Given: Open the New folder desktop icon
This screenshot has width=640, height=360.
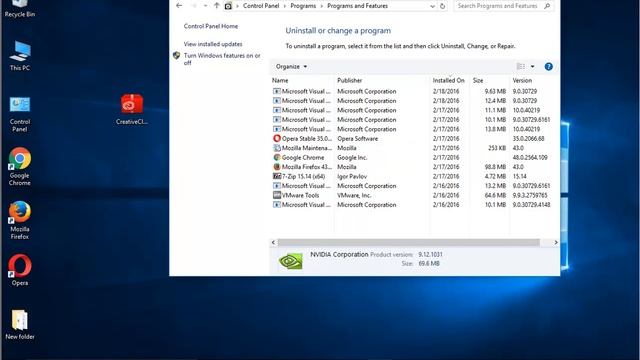Looking at the screenshot, I should point(20,324).
